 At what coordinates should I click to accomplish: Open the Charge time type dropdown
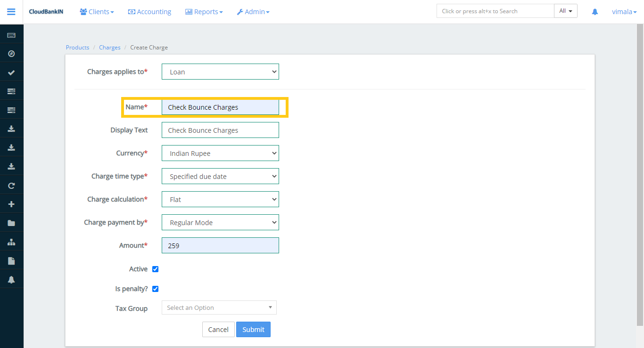220,177
